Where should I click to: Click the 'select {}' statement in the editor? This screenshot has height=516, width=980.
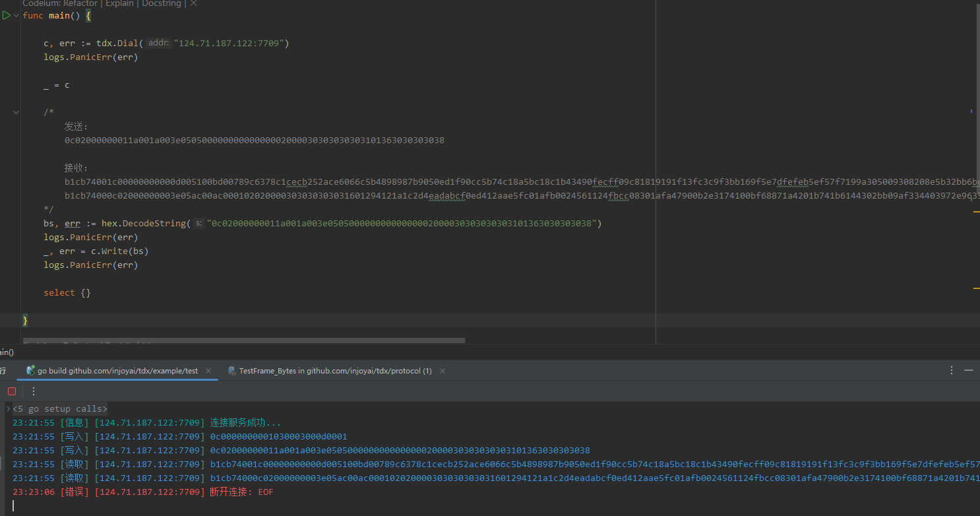pyautogui.click(x=67, y=292)
